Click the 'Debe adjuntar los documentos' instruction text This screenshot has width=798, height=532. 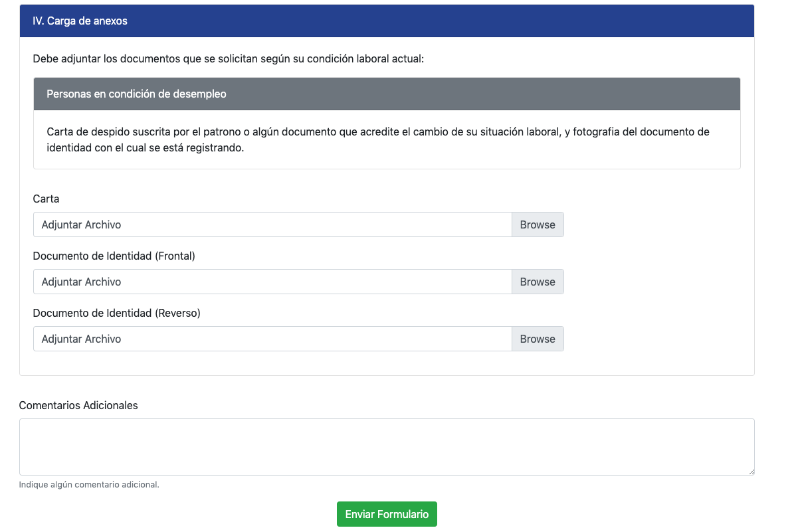(x=228, y=58)
